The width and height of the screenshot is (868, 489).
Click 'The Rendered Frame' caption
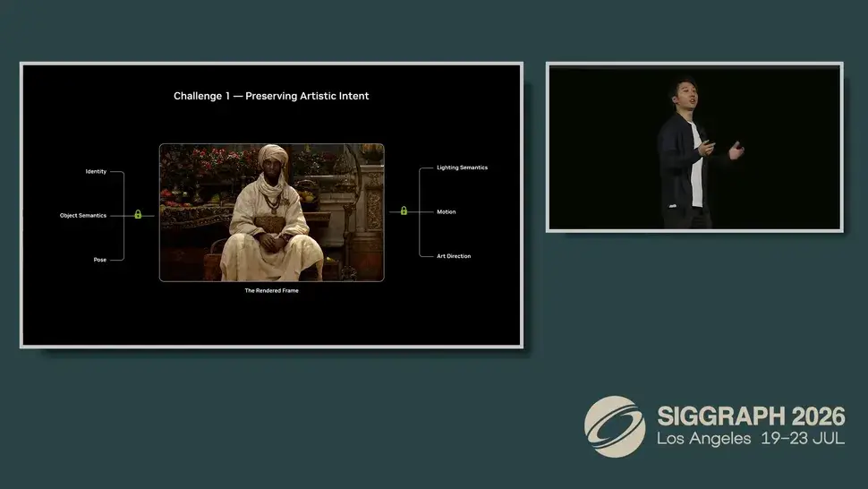[272, 291]
